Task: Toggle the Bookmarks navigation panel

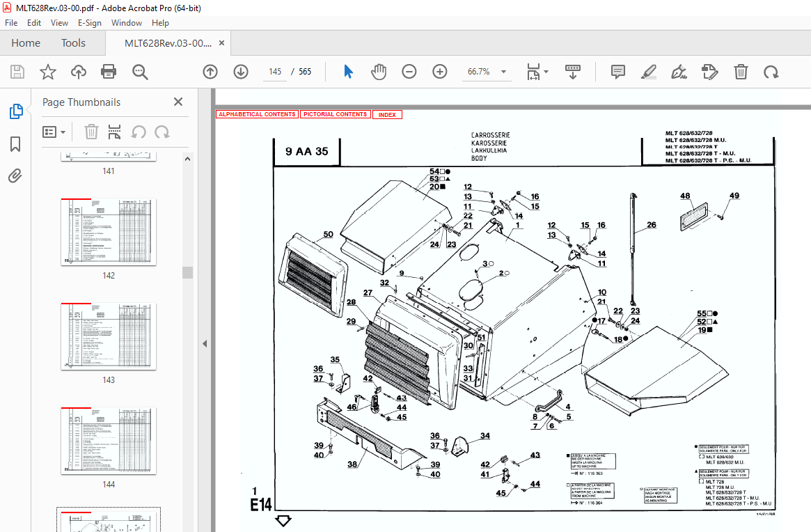Action: click(15, 144)
